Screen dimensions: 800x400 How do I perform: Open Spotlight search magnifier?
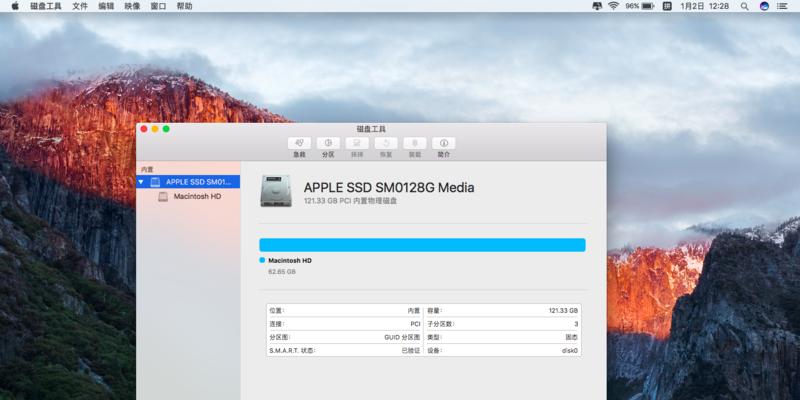[745, 6]
